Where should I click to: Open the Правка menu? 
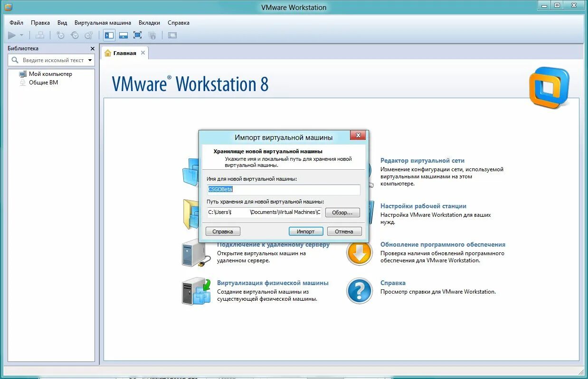[x=40, y=23]
